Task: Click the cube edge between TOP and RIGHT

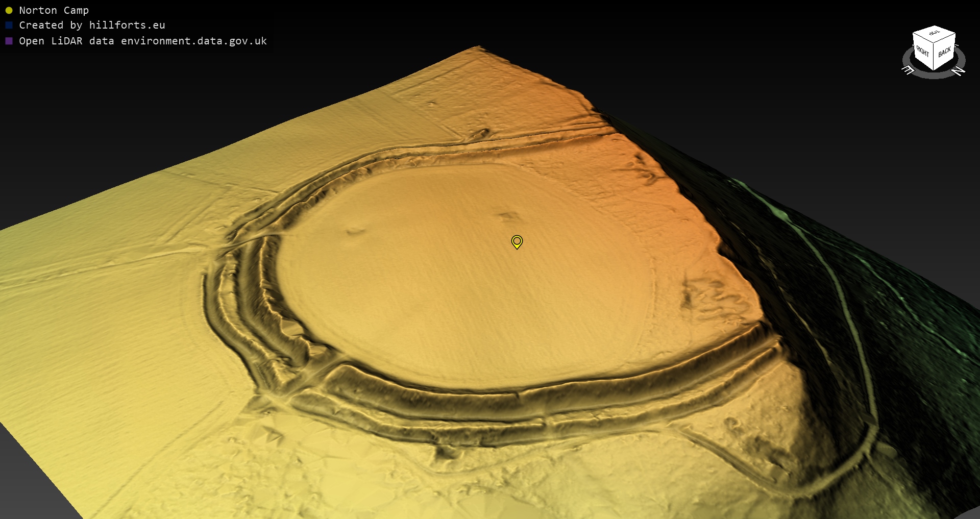Action: click(923, 38)
